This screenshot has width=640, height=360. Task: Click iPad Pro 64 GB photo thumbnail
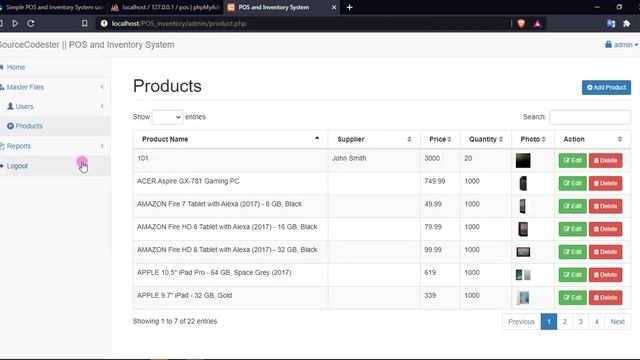(523, 275)
